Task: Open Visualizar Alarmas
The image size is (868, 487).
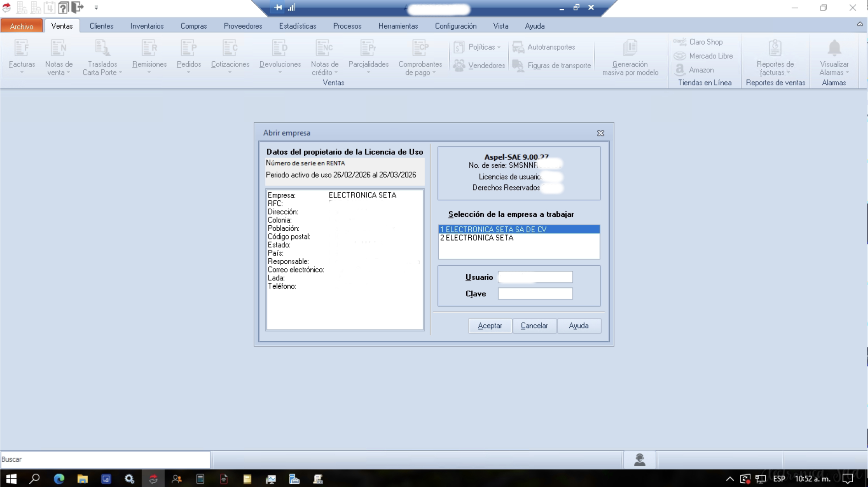Action: point(834,56)
